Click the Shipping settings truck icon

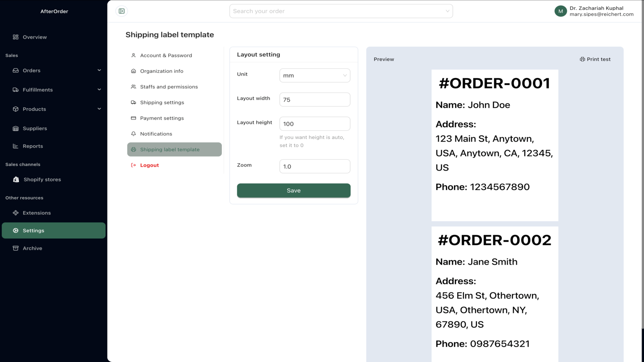(134, 103)
